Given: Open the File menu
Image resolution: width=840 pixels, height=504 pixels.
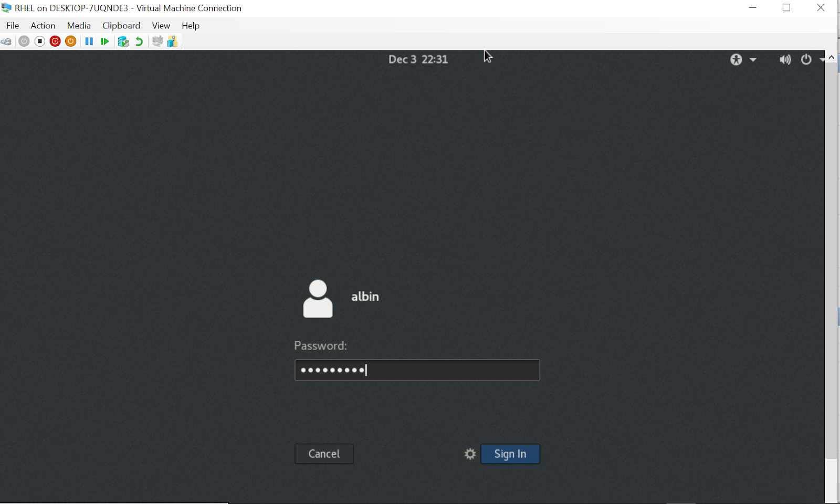Looking at the screenshot, I should click(x=13, y=26).
